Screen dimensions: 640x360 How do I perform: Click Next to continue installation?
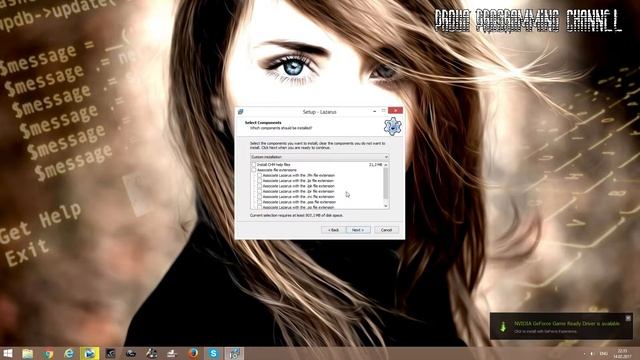coord(358,230)
